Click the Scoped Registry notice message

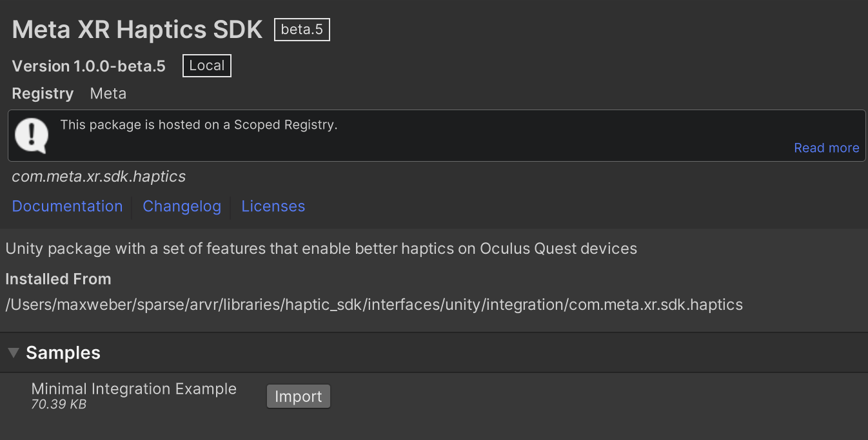point(199,125)
